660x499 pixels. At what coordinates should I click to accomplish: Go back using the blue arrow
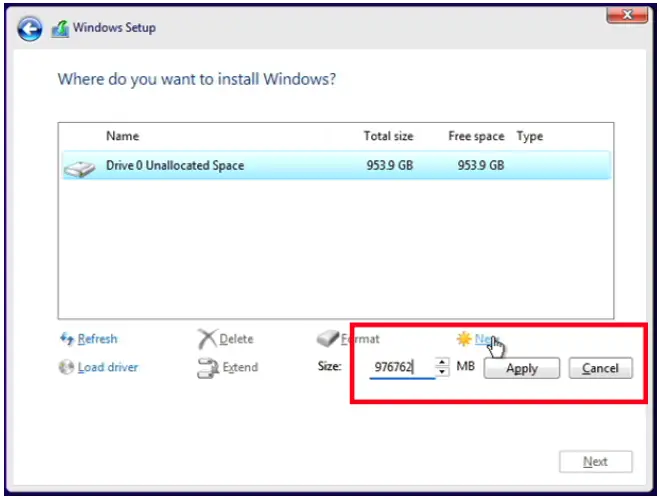tap(29, 29)
